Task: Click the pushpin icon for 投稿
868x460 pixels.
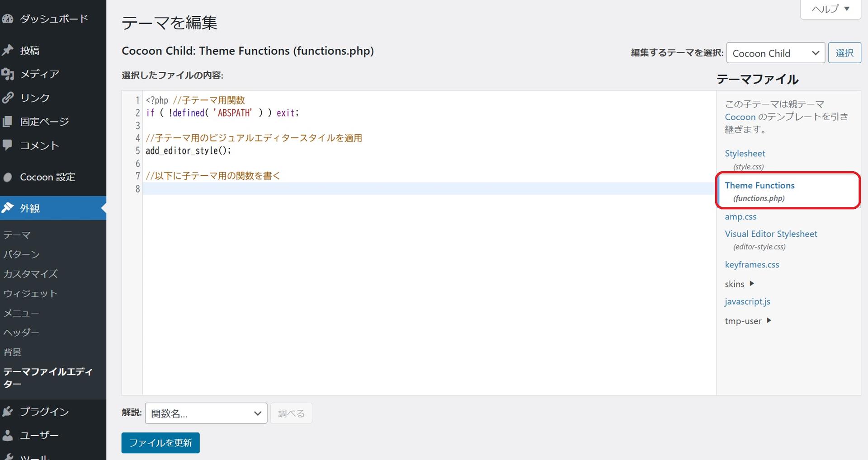Action: coord(7,50)
